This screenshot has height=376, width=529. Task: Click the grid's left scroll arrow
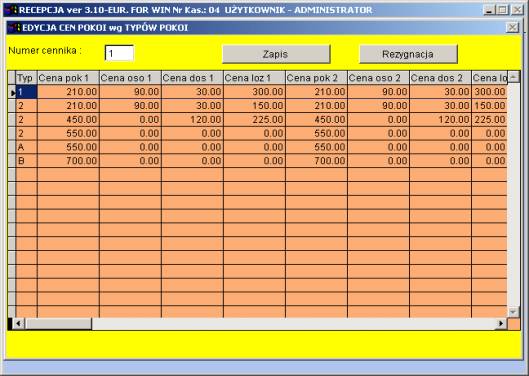point(18,324)
